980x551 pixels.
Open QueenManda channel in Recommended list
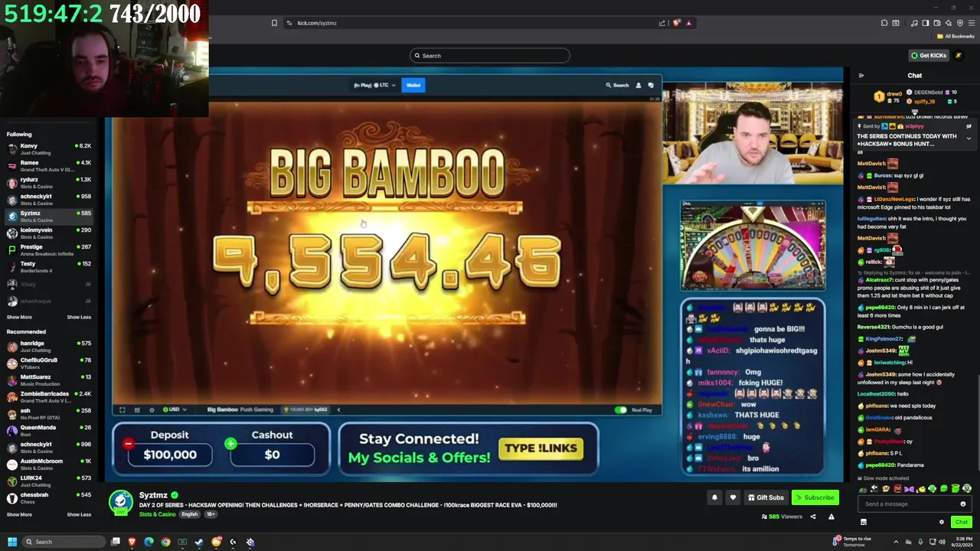49,430
